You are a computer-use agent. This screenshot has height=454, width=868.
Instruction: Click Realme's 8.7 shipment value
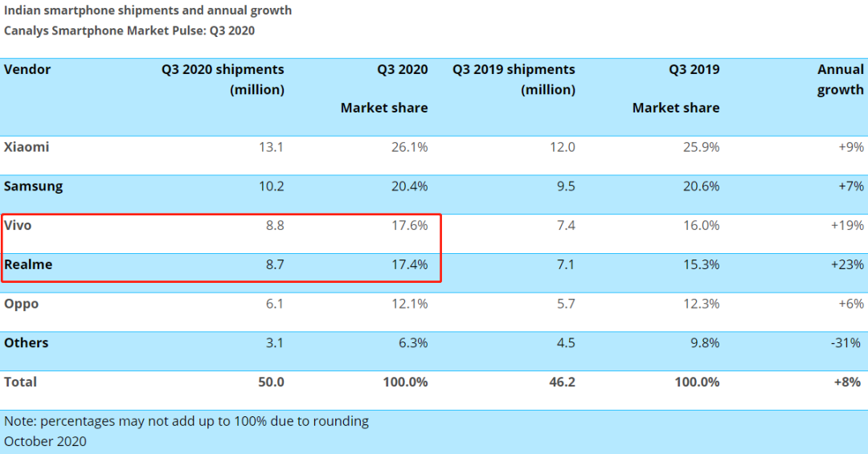click(275, 264)
